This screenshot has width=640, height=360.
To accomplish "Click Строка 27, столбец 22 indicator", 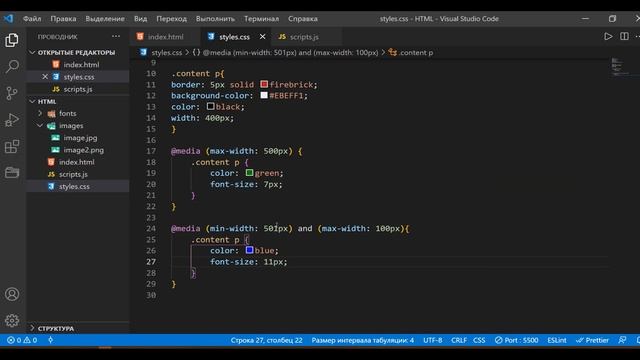I will tap(267, 340).
